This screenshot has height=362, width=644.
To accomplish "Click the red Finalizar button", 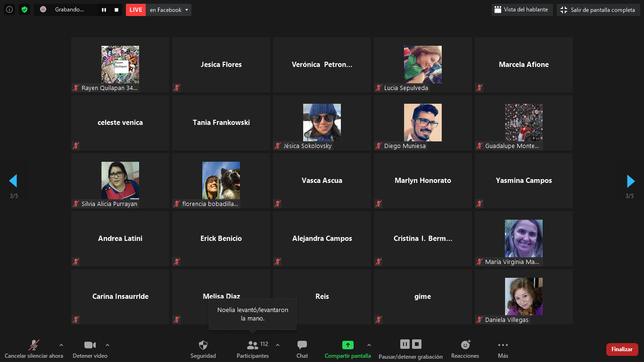I will [622, 349].
